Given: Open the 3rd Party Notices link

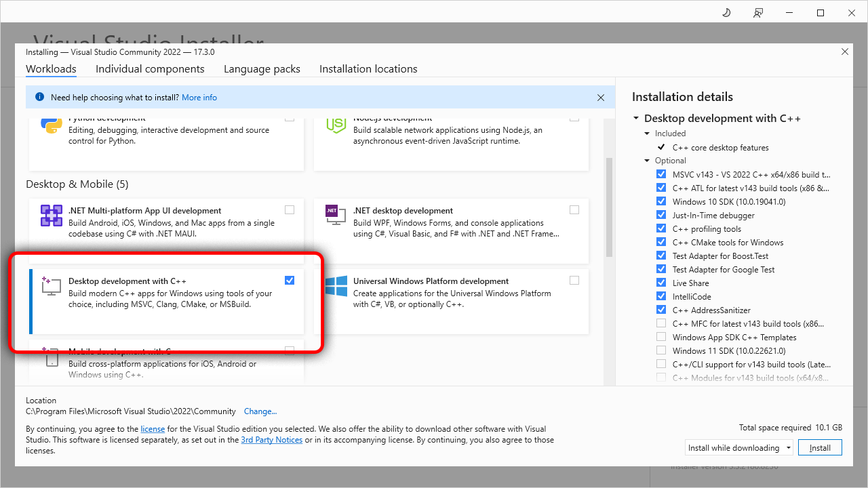Looking at the screenshot, I should pos(272,440).
